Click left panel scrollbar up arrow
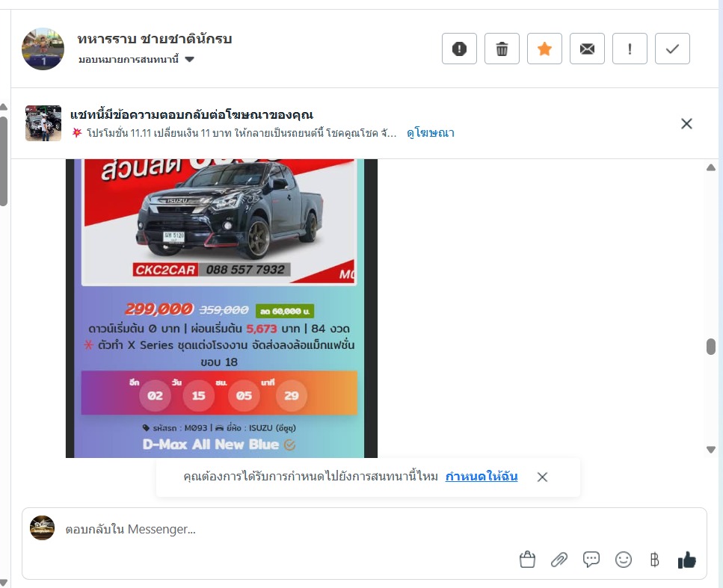 pyautogui.click(x=3, y=107)
